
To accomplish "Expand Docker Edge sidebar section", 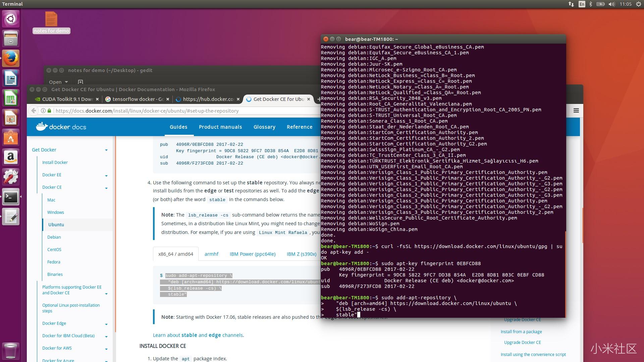I will tap(106, 324).
